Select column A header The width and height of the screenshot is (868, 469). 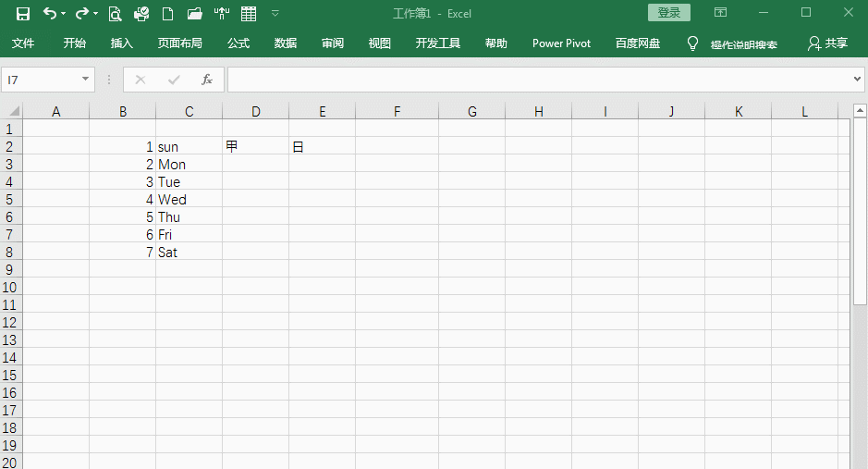pyautogui.click(x=55, y=111)
